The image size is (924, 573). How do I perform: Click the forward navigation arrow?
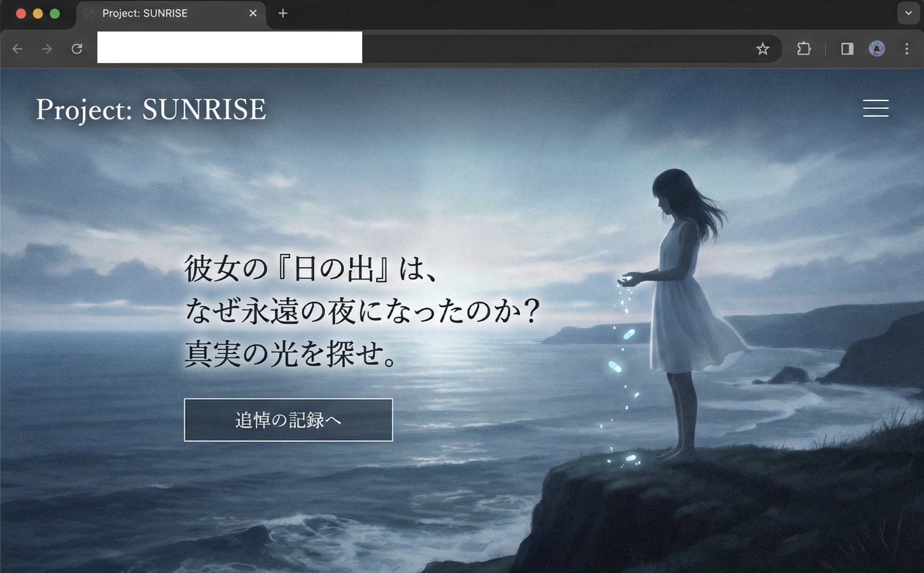pyautogui.click(x=47, y=49)
